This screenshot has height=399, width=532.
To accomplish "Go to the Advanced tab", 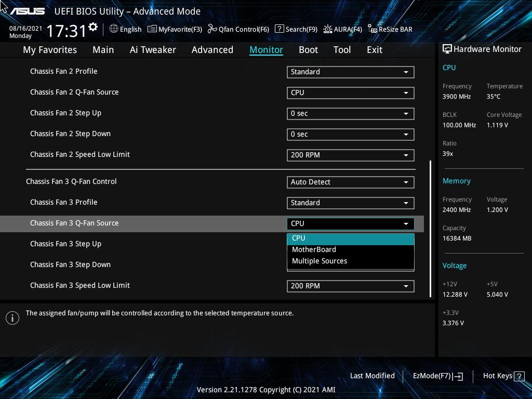I will (212, 50).
